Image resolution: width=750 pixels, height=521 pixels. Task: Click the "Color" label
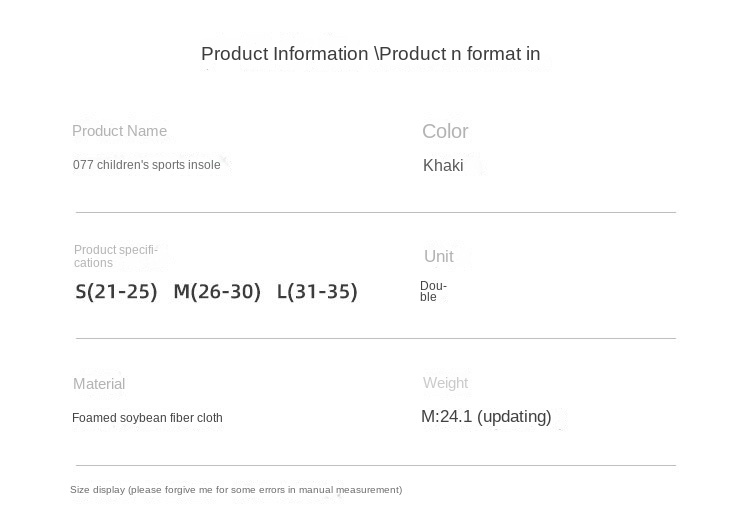pos(445,131)
